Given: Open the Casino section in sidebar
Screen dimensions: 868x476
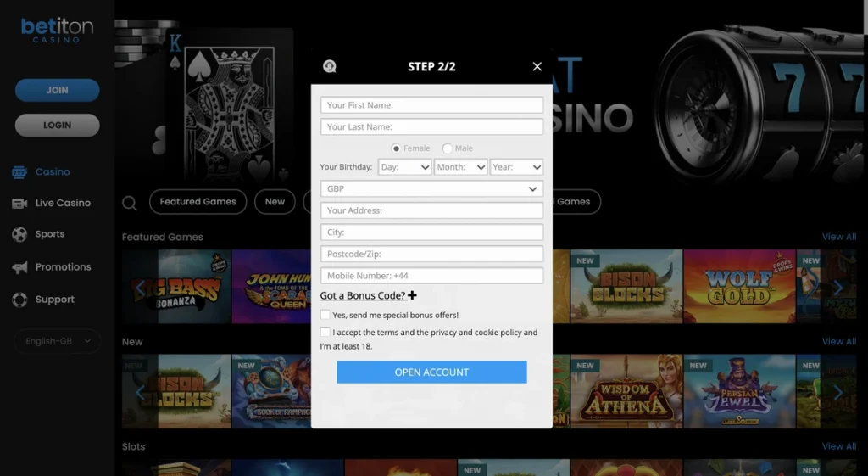Looking at the screenshot, I should 53,172.
